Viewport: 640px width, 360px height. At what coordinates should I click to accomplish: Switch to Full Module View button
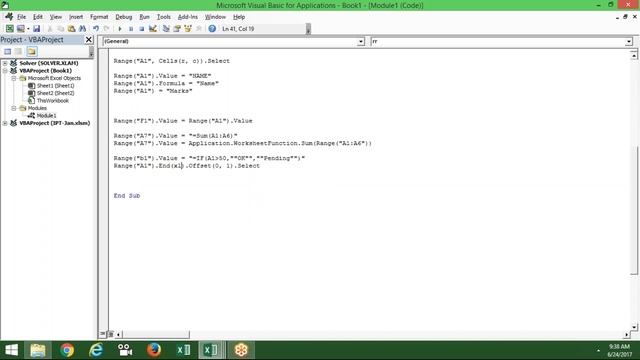click(x=111, y=334)
